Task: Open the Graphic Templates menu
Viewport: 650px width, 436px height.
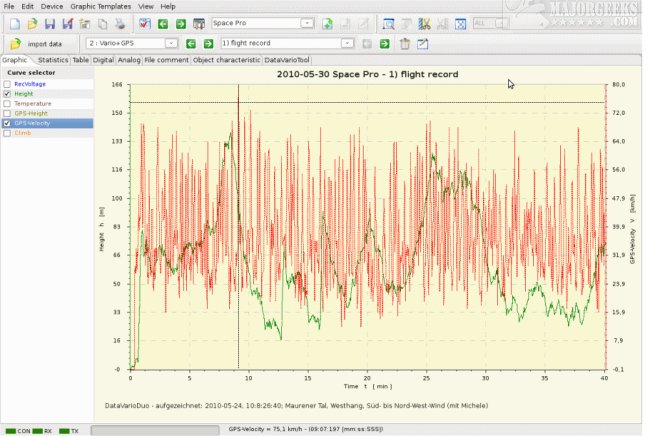Action: click(x=101, y=6)
